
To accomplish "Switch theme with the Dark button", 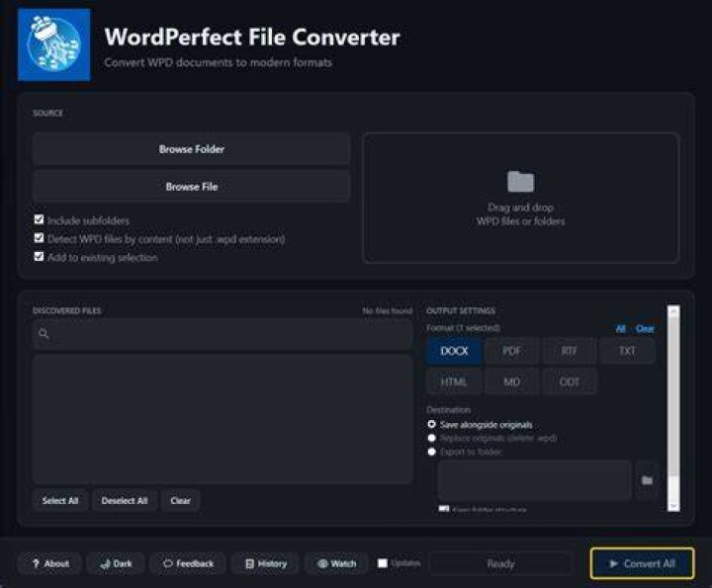I will pos(116,563).
